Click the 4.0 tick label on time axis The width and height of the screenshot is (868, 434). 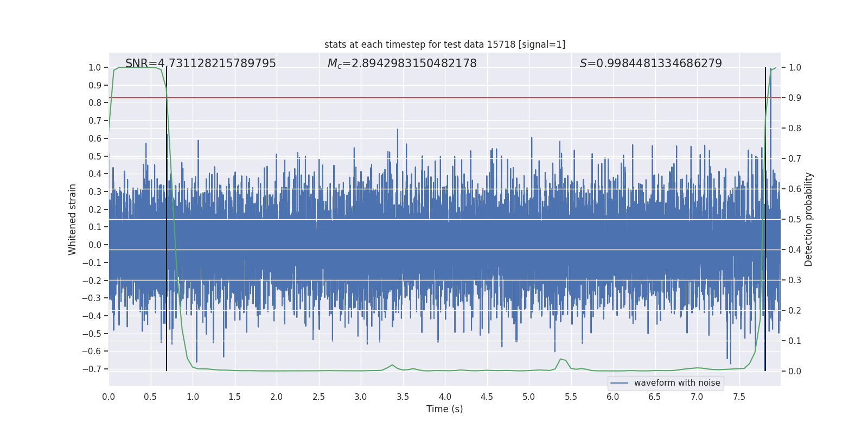coord(444,397)
